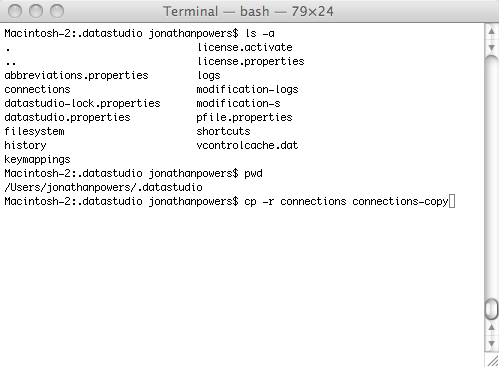Click the license.activate file name
The width and height of the screenshot is (499, 367).
(x=244, y=47)
